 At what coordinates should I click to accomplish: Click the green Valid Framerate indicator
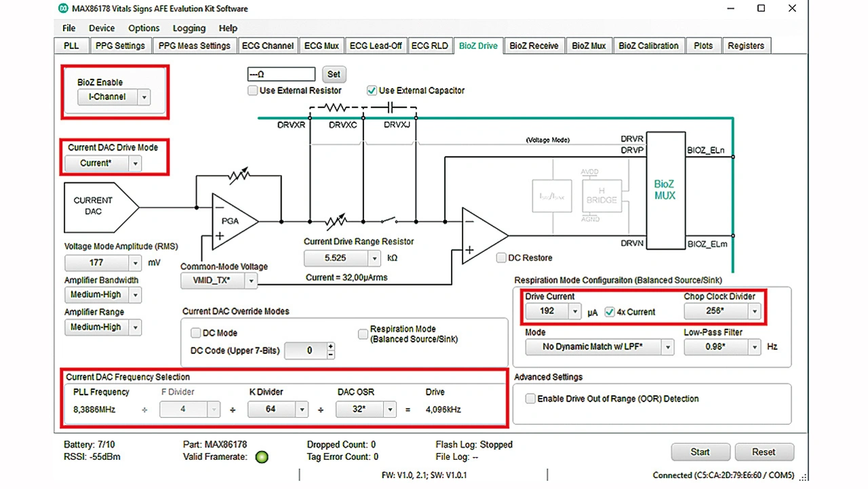(x=262, y=457)
